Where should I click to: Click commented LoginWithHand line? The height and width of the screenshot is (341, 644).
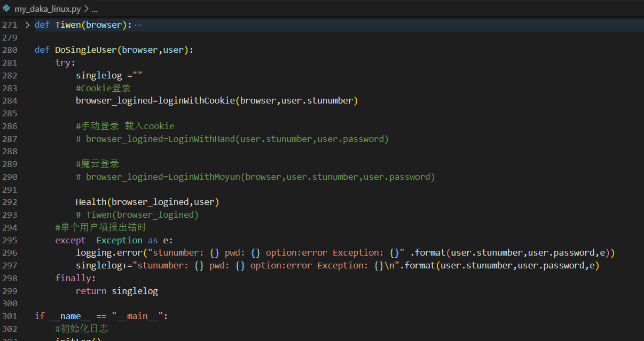pos(232,139)
